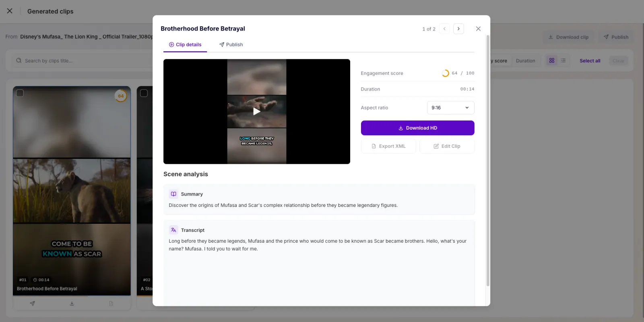The image size is (644, 322).
Task: Select the 00:14 duration value
Action: 467,89
